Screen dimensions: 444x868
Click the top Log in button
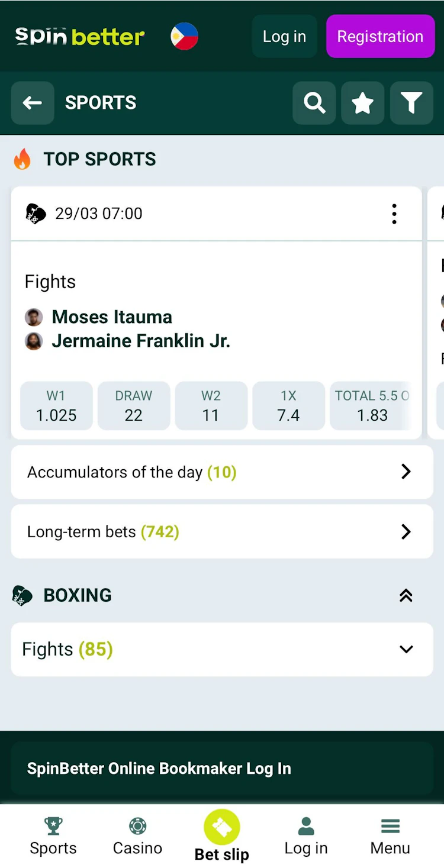point(284,37)
